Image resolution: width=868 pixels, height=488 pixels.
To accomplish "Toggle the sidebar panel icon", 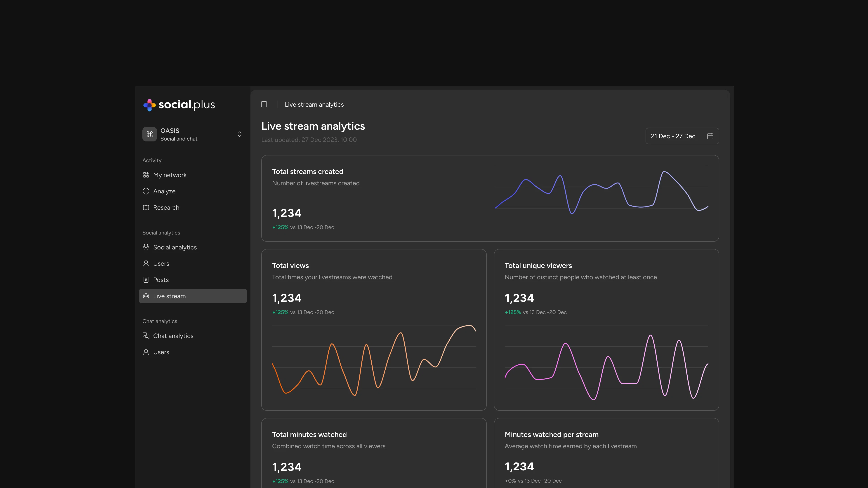I will [x=264, y=104].
